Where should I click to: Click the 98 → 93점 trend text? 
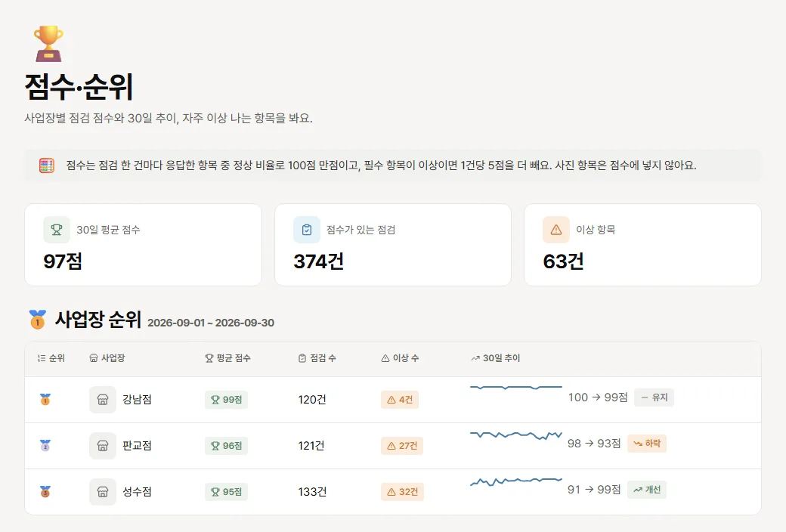pyautogui.click(x=594, y=444)
